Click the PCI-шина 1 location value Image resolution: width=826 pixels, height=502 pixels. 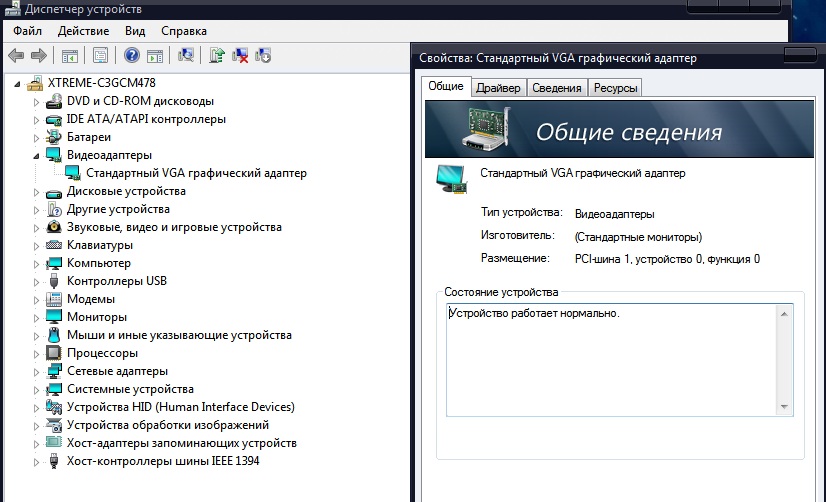(x=667, y=259)
